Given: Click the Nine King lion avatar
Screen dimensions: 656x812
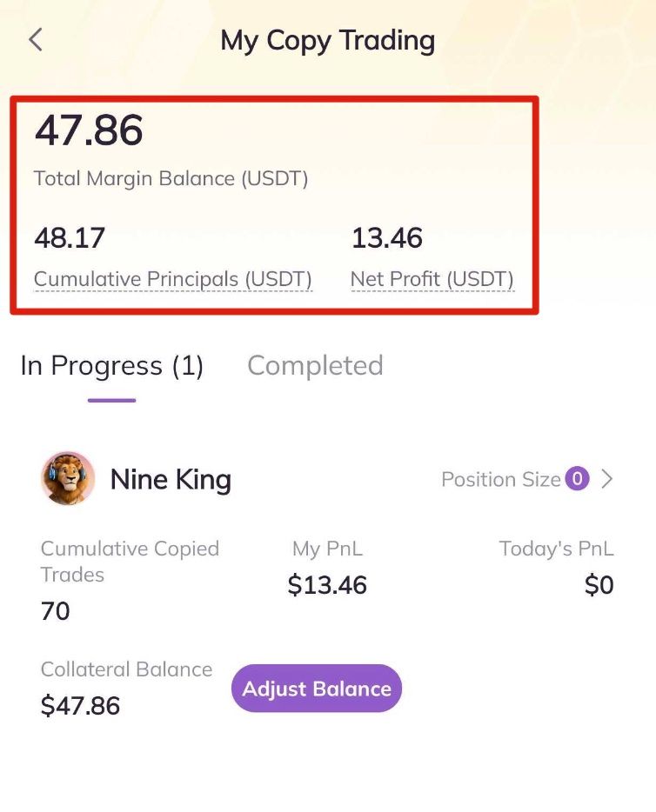Looking at the screenshot, I should [x=68, y=479].
